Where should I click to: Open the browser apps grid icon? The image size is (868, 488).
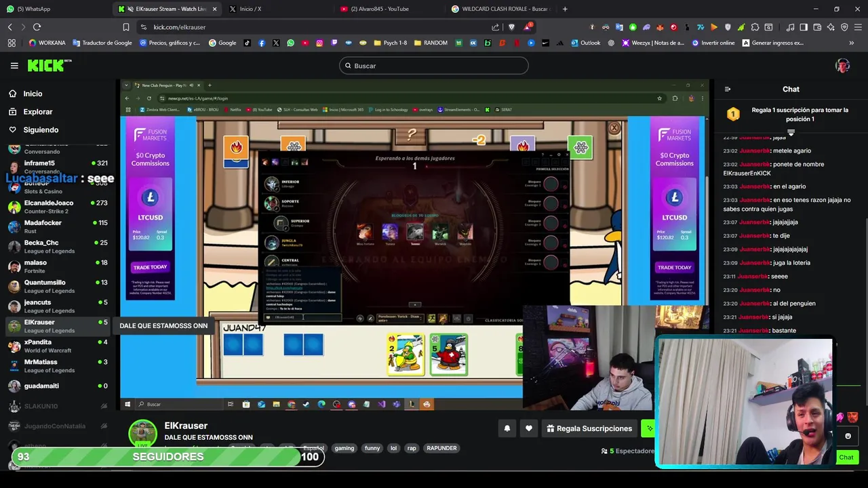pos(12,43)
